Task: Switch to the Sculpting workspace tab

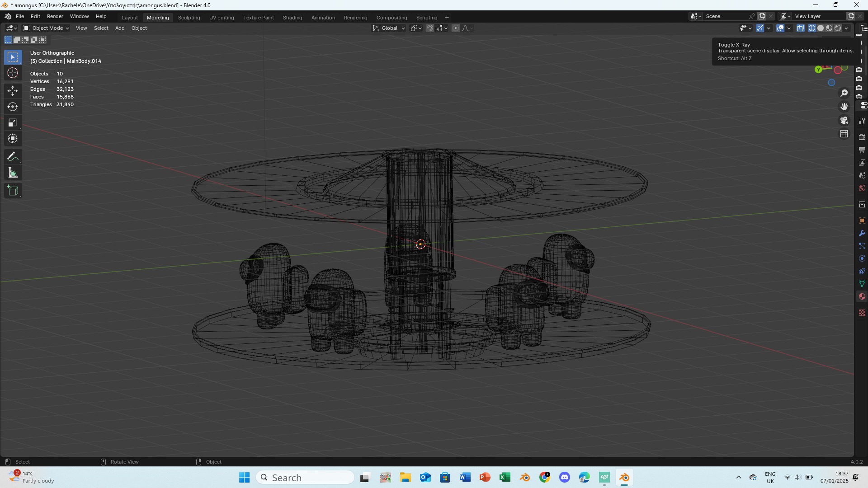Action: click(x=189, y=18)
